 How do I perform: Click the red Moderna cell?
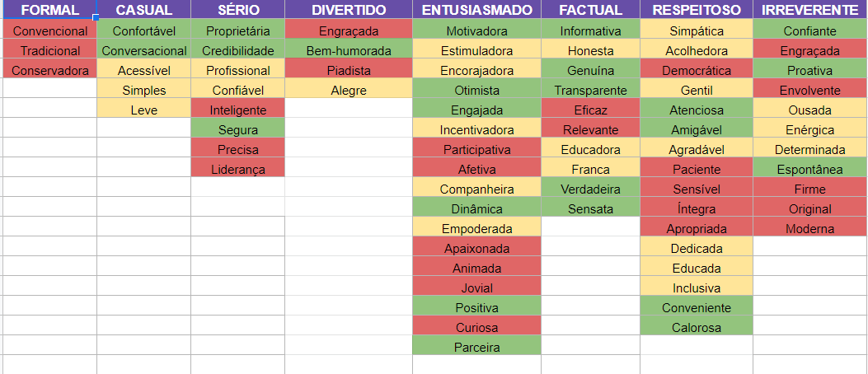coord(809,229)
